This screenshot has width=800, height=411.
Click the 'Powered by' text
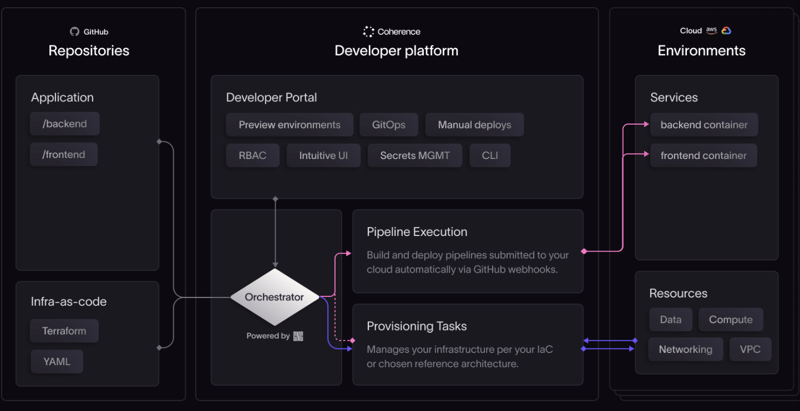click(x=268, y=336)
